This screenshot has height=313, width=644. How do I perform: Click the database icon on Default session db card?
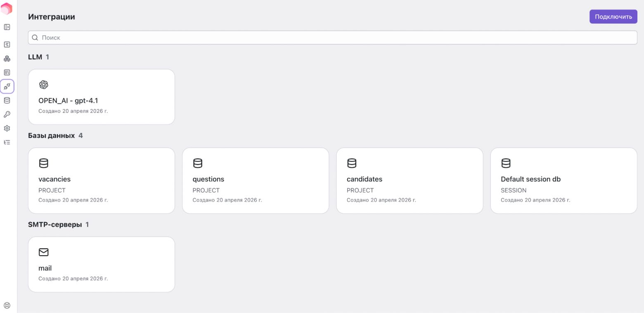point(506,163)
